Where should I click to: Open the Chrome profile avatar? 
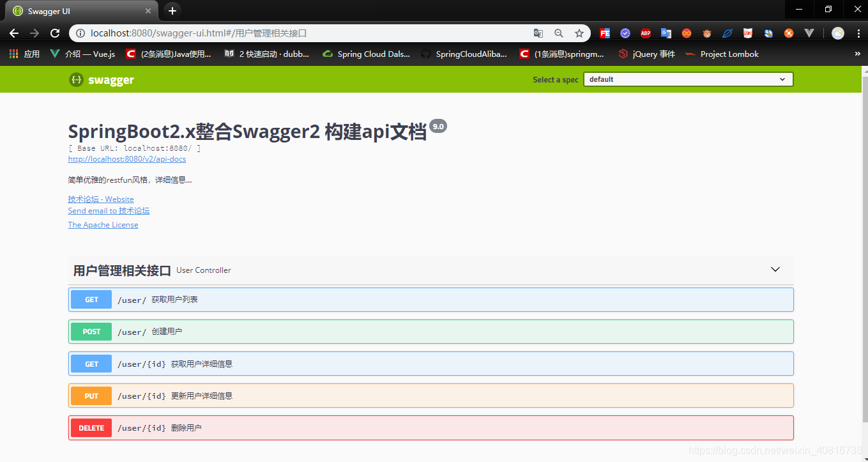click(838, 33)
